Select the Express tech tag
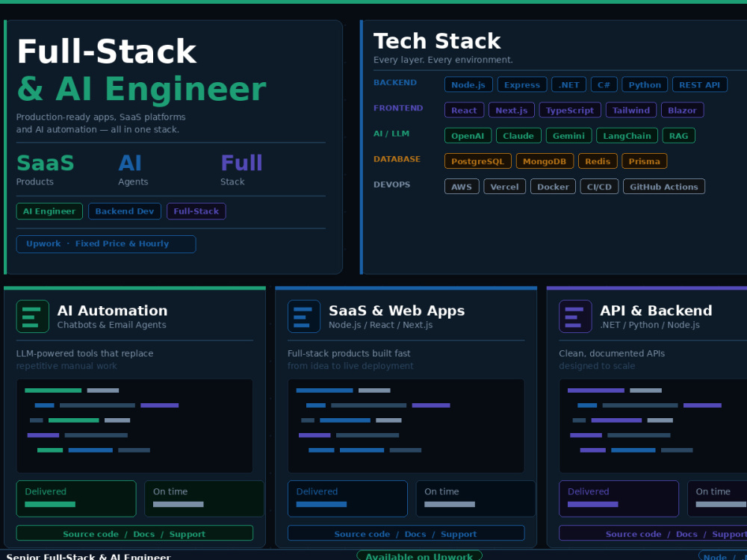This screenshot has width=747, height=560. [522, 85]
